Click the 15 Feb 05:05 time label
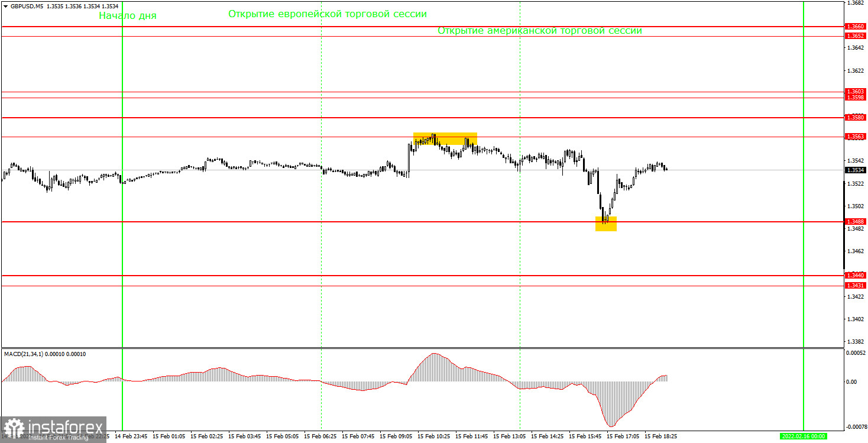The image size is (868, 443). [283, 436]
